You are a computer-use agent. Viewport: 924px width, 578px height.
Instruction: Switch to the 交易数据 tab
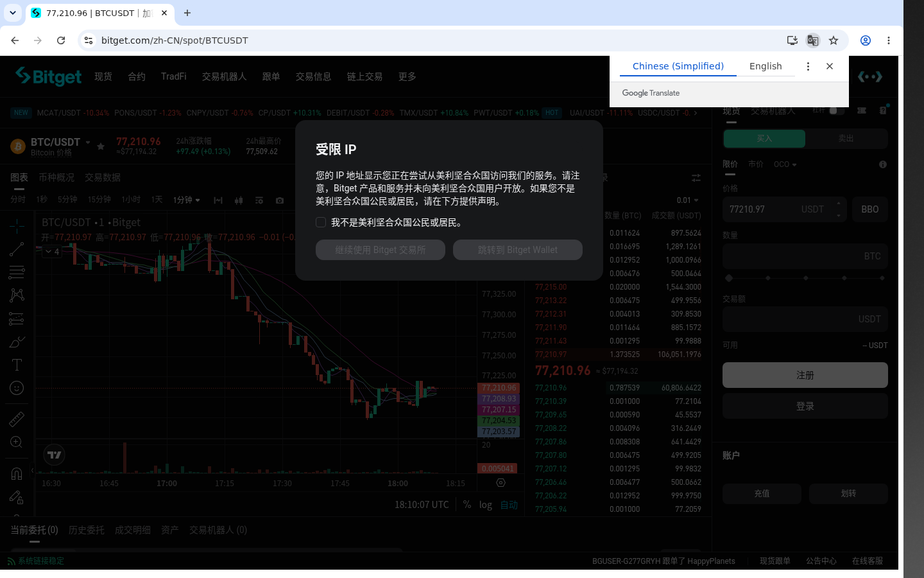click(103, 177)
